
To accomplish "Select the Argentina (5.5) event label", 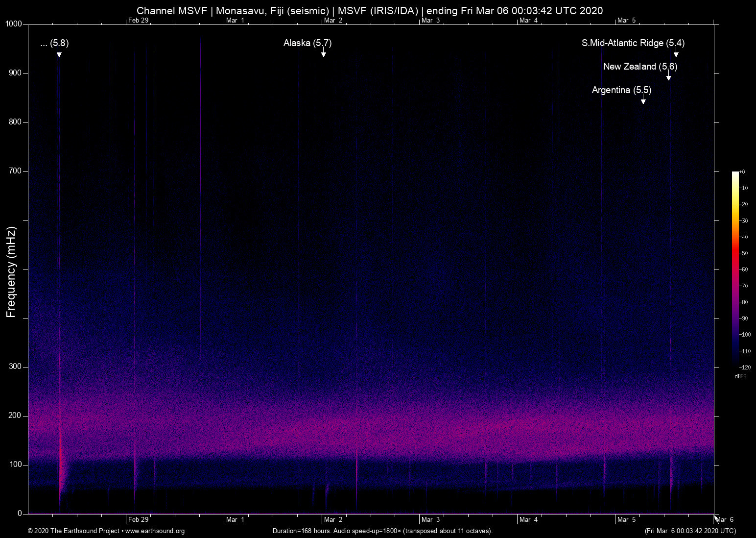I will 621,90.
